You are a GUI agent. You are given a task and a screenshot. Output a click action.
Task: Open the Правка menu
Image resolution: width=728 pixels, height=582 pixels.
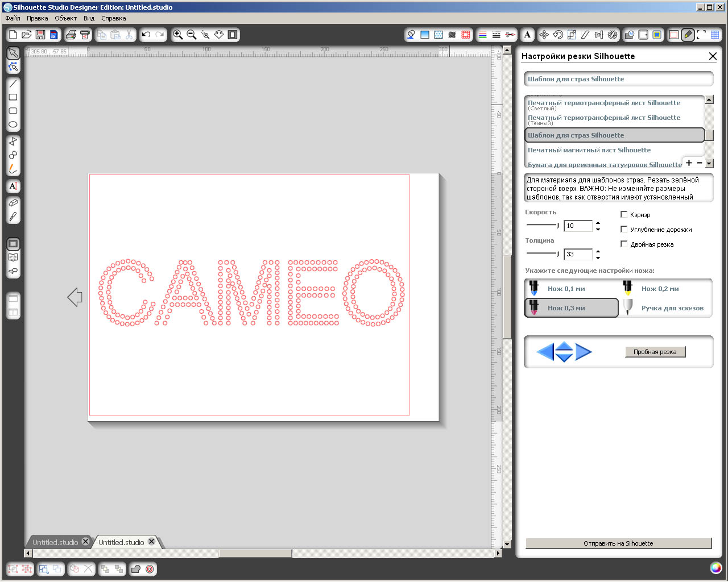(37, 18)
